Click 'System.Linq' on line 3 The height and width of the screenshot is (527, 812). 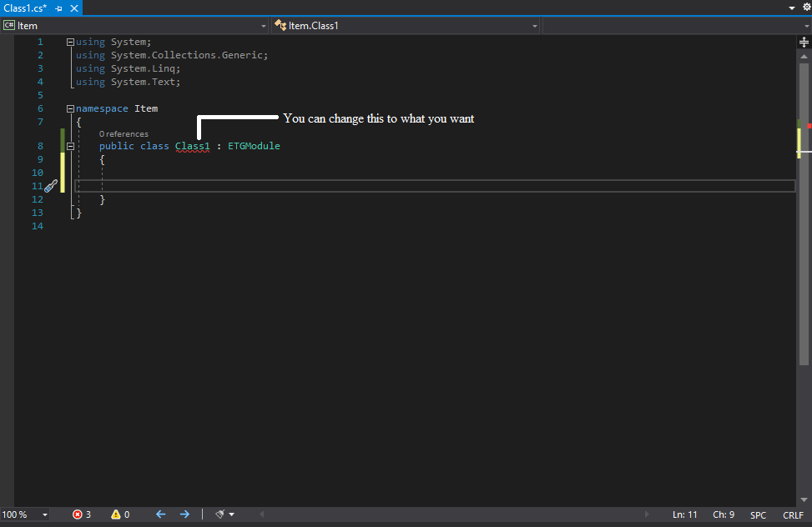(x=143, y=68)
